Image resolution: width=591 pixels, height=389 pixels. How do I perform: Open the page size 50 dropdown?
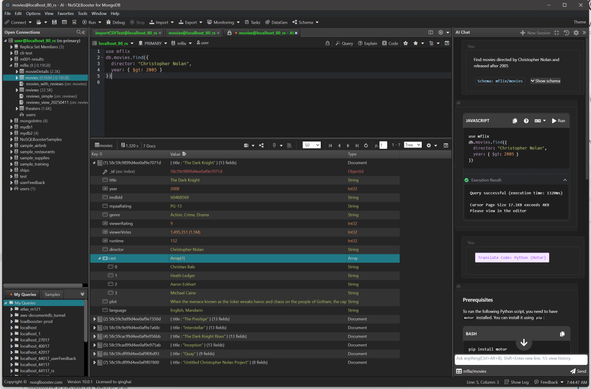coord(311,145)
